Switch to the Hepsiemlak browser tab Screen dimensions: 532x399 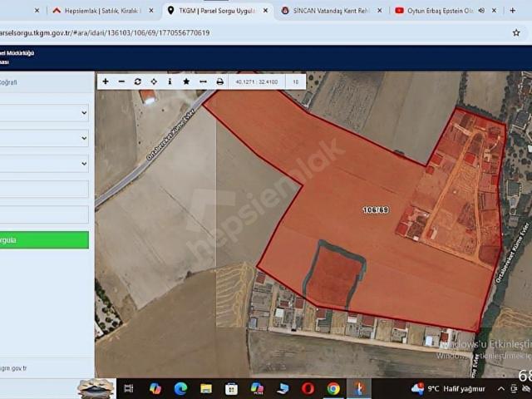(103, 11)
